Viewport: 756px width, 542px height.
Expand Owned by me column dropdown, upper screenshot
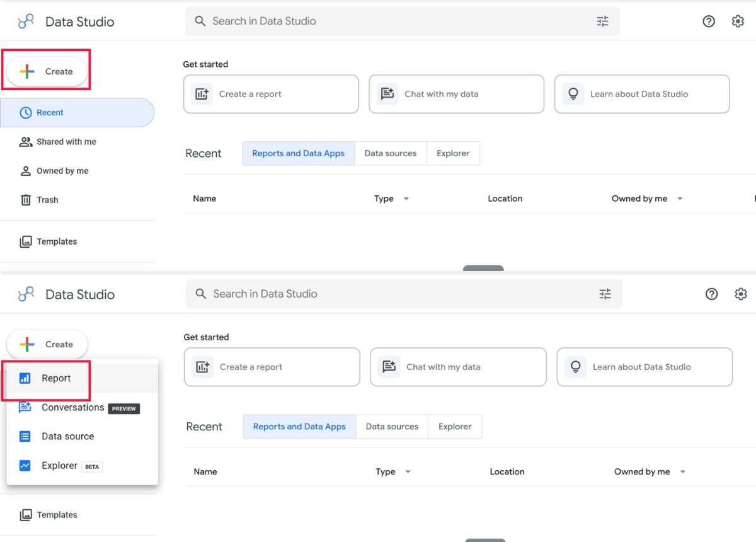point(680,199)
